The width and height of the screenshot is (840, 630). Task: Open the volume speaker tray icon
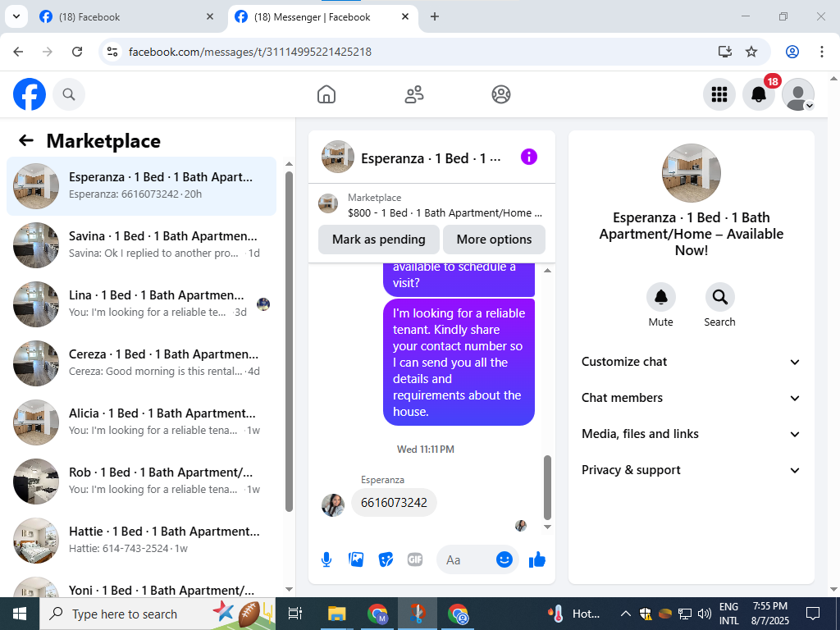click(x=705, y=614)
